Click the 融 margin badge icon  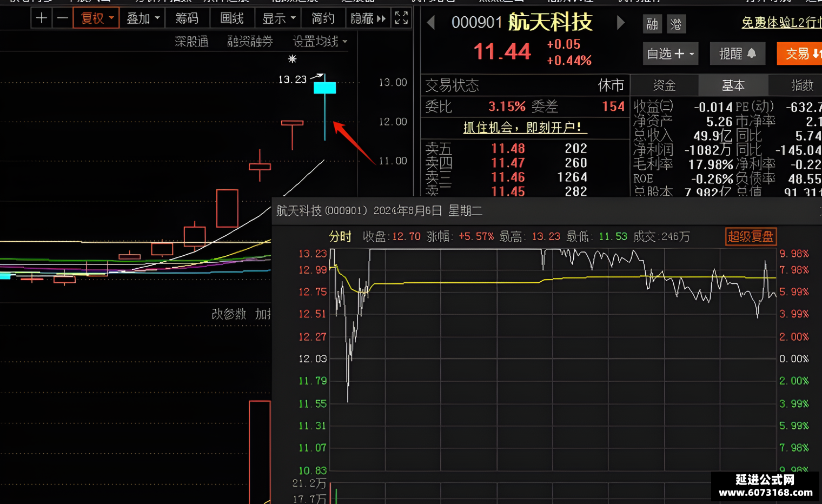coord(652,24)
